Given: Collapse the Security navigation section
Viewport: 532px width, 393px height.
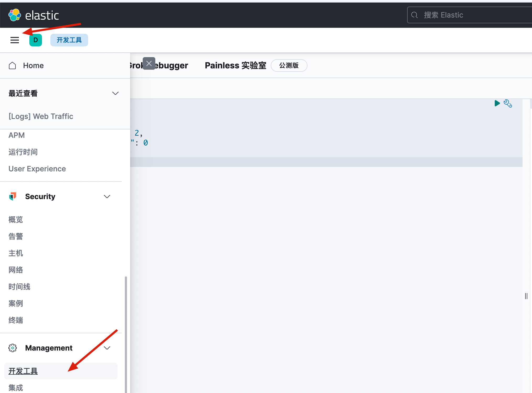Looking at the screenshot, I should pyautogui.click(x=107, y=196).
